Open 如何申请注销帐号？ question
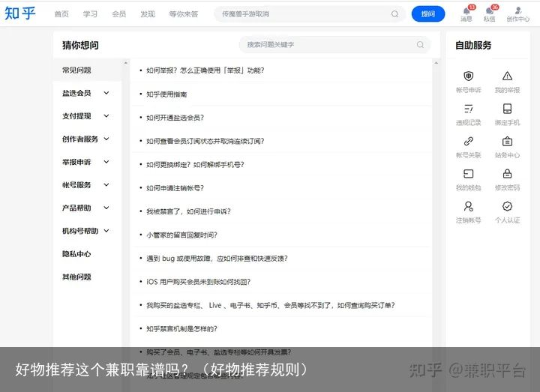 point(175,188)
